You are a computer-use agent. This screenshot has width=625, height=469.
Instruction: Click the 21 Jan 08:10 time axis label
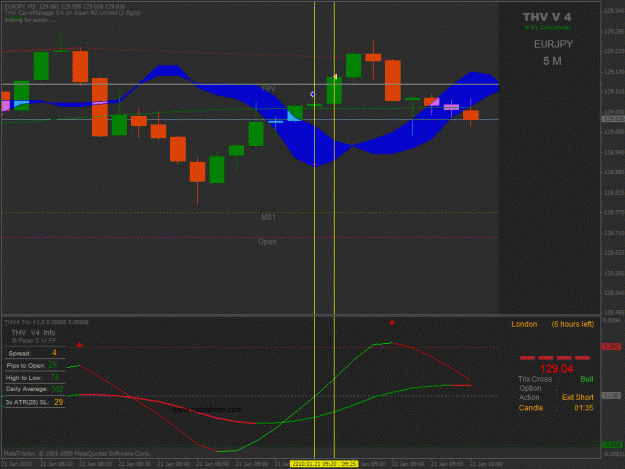click(57, 464)
